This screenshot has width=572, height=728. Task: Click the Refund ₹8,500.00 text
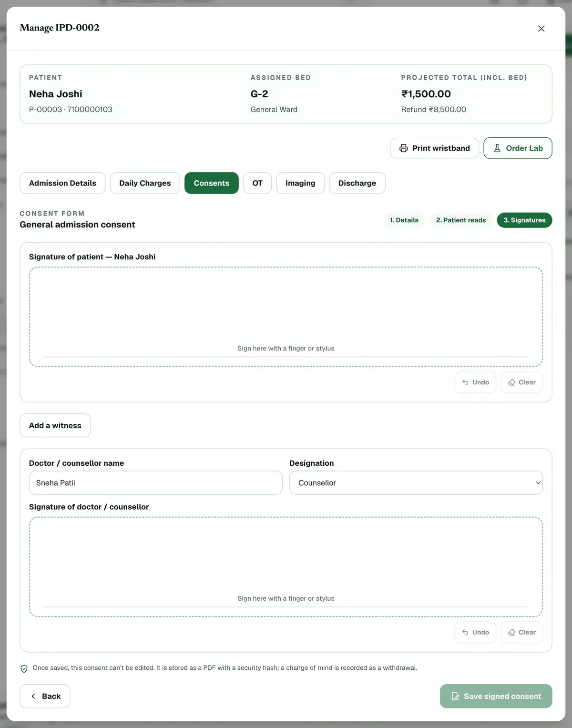[x=434, y=109]
